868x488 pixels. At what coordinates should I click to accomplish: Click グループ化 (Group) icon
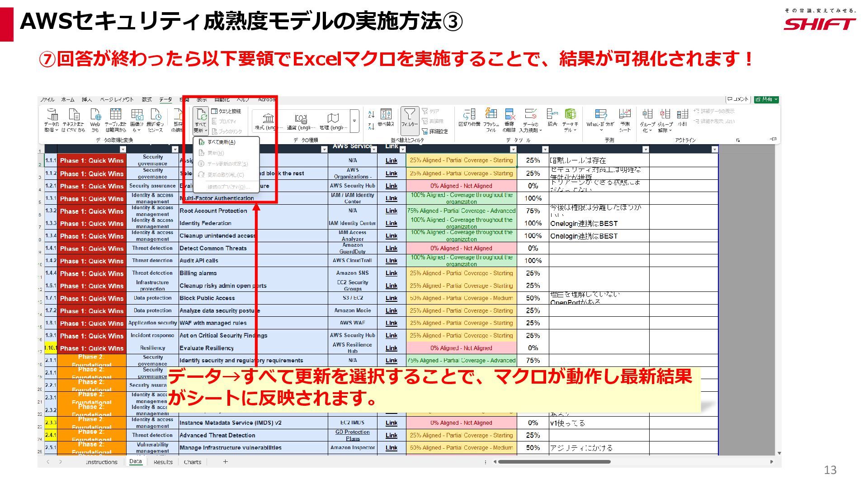[x=647, y=120]
